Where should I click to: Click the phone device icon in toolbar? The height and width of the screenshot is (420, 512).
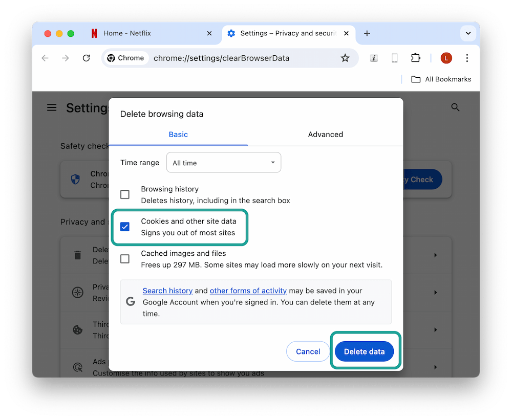click(x=394, y=58)
